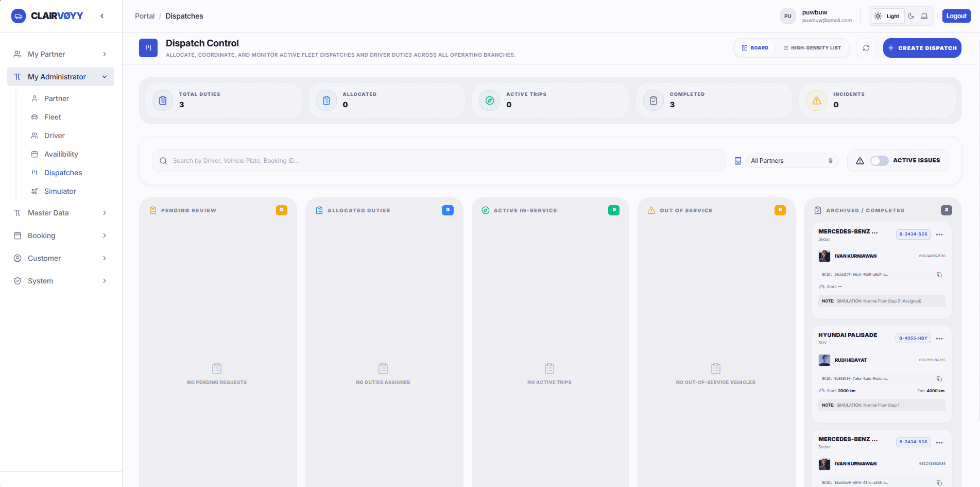Click the Allocated stat icon
Viewport: 980px width, 487px height.
(x=326, y=100)
